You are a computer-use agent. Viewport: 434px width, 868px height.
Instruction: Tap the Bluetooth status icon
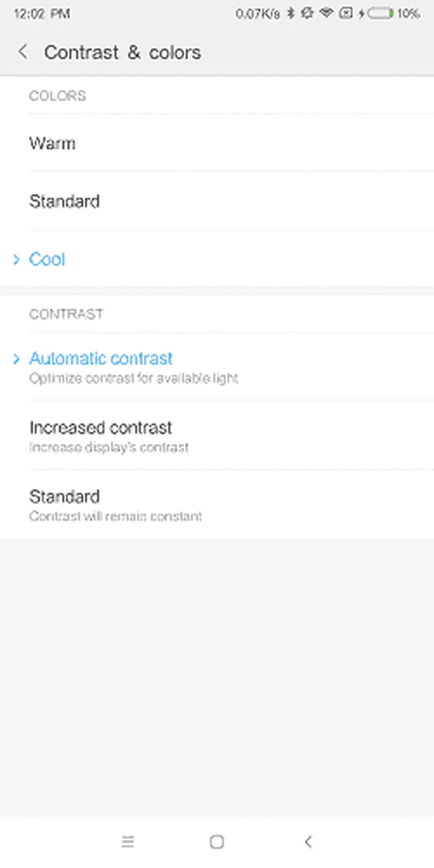coord(291,14)
